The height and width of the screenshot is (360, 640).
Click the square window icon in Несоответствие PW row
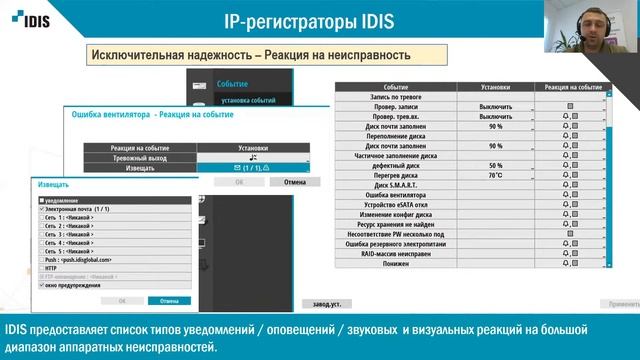(x=571, y=234)
